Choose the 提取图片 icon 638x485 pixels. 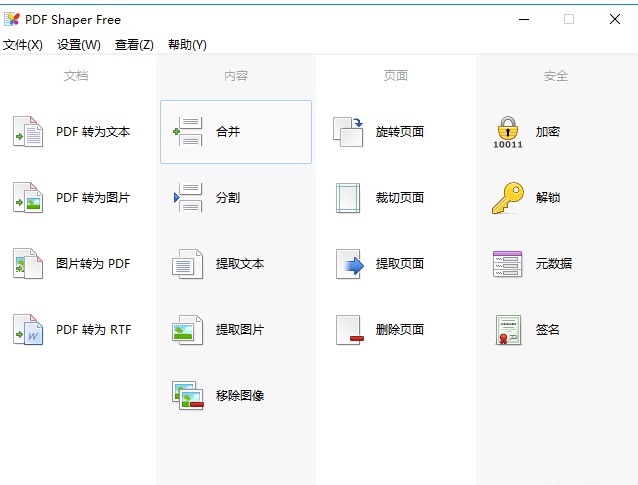(x=188, y=330)
